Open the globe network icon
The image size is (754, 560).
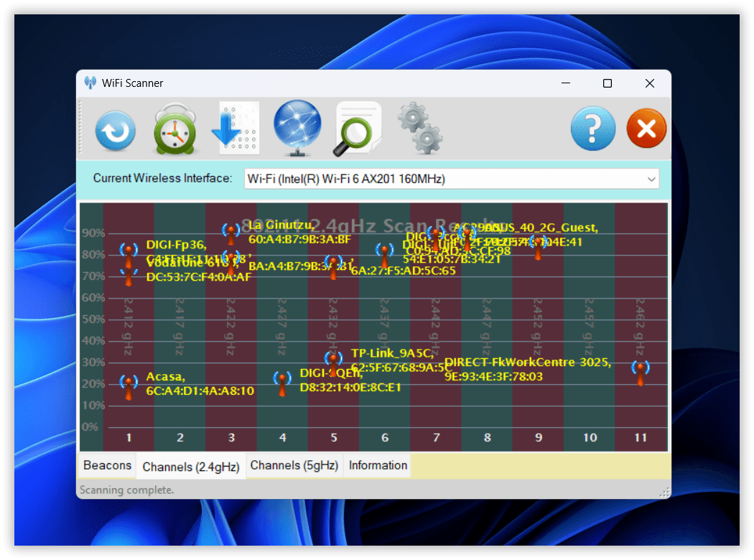pos(297,128)
